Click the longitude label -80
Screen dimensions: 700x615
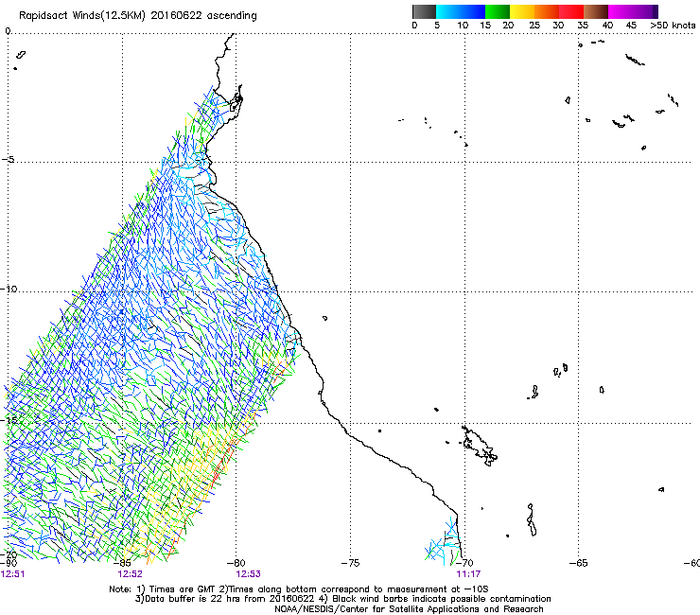(236, 563)
